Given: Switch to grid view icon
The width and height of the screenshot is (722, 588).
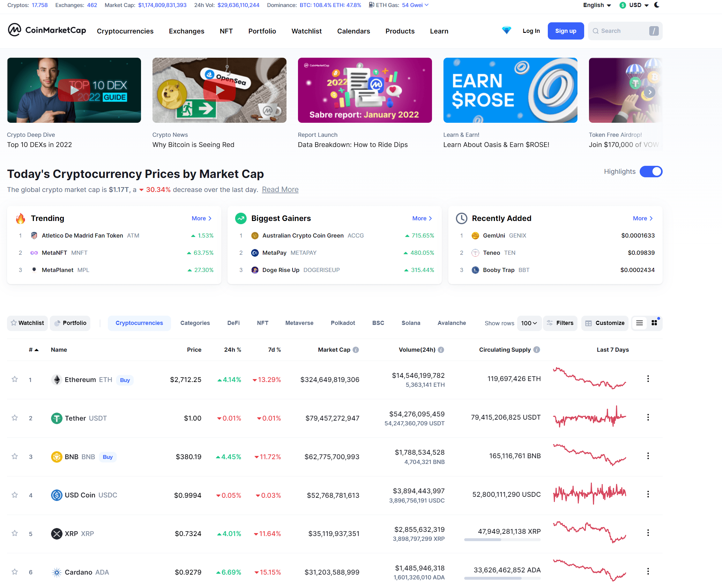Looking at the screenshot, I should 654,323.
